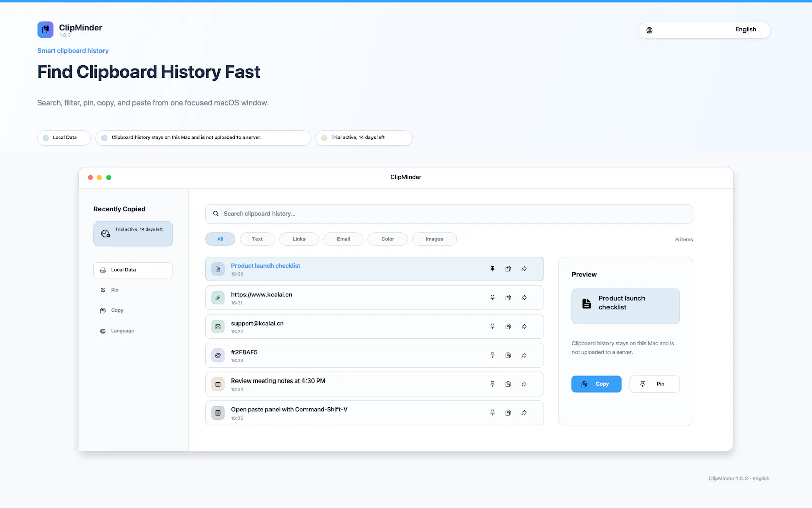Viewport: 812px width, 508px height.
Task: Click the Smart clipboard history link
Action: 73,51
